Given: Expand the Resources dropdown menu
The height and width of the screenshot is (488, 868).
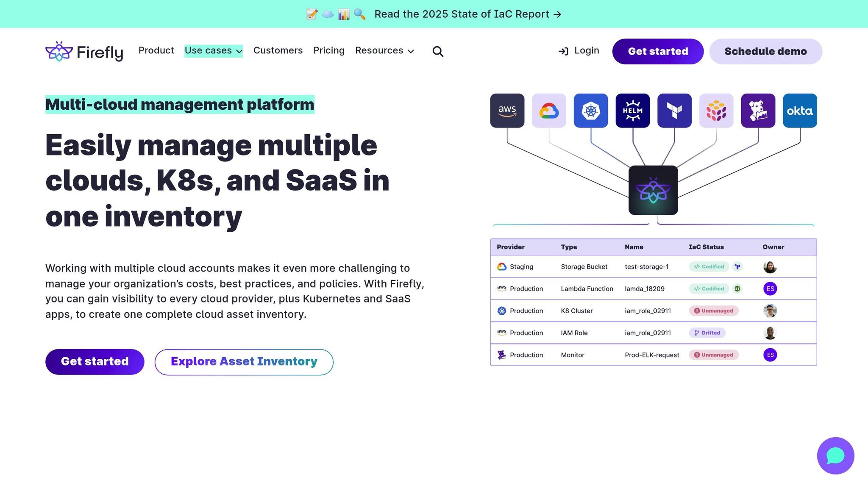Looking at the screenshot, I should point(384,51).
